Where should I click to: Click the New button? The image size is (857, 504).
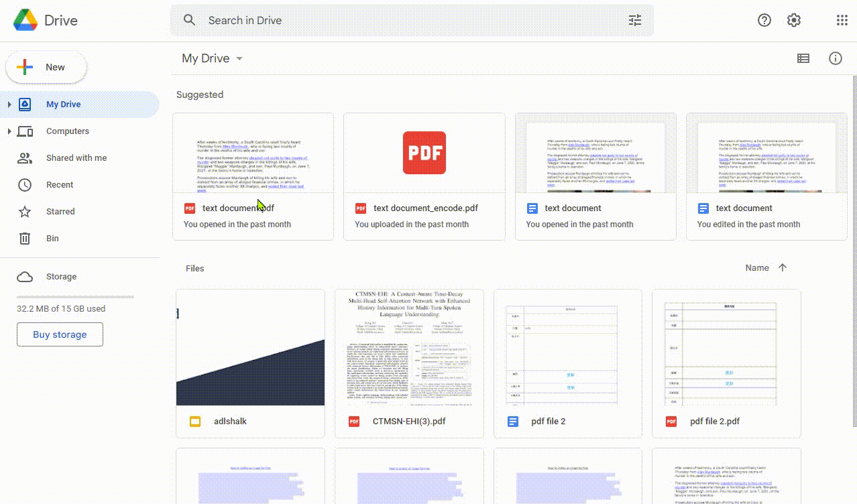pyautogui.click(x=46, y=67)
